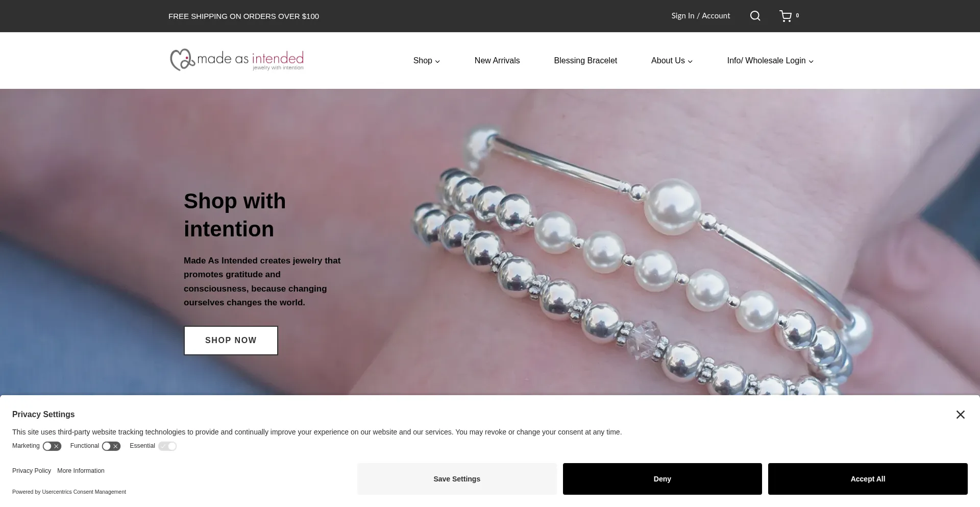Viewport: 980px width, 507px height.
Task: Open the shopping cart icon
Action: coord(786,16)
